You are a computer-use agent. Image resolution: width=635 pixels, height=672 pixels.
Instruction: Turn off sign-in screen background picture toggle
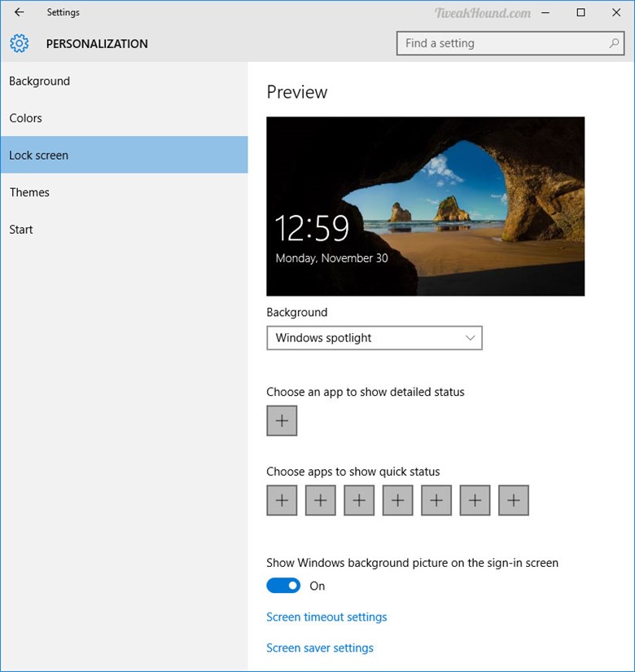point(283,586)
